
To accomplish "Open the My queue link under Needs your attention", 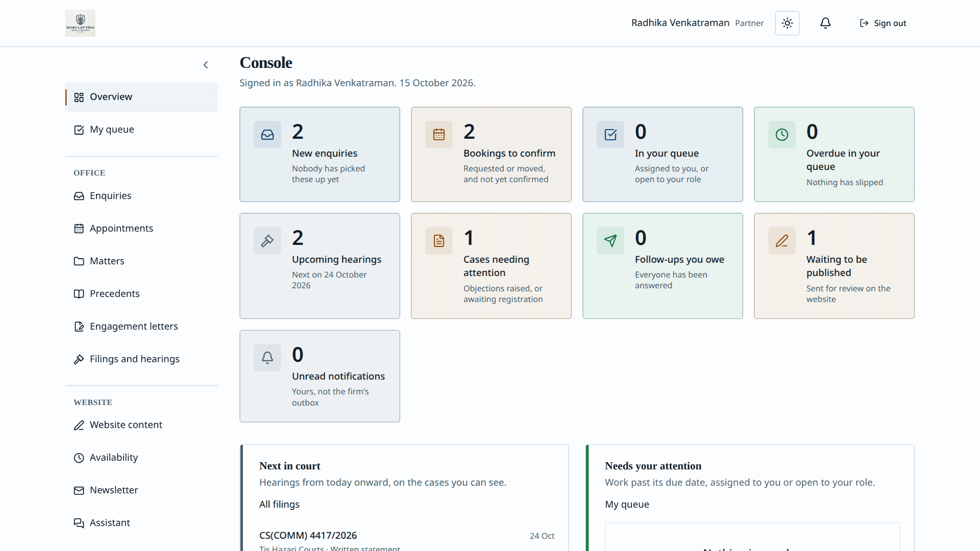I will (627, 505).
